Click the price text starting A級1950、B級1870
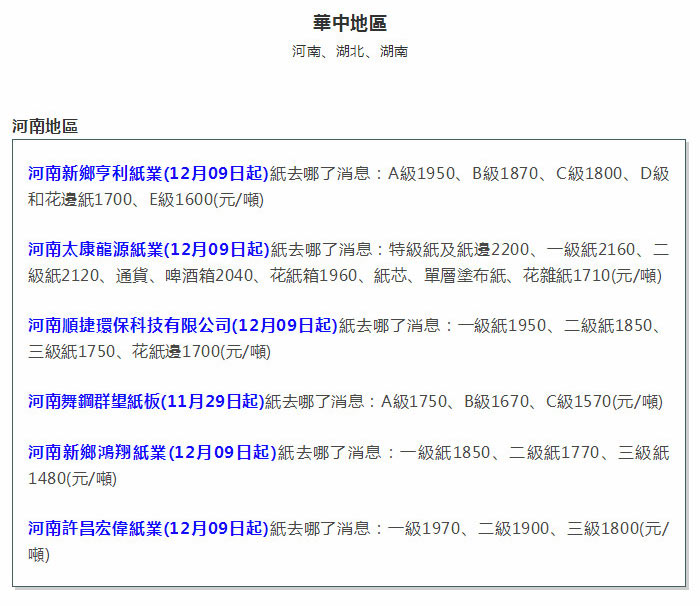700x606 pixels. coord(529,173)
